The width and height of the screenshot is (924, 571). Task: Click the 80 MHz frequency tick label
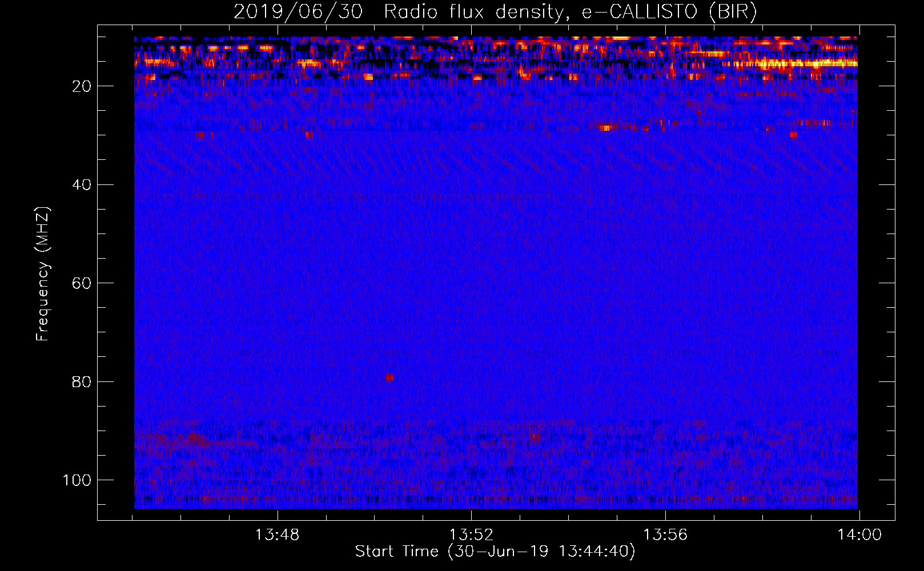(82, 382)
